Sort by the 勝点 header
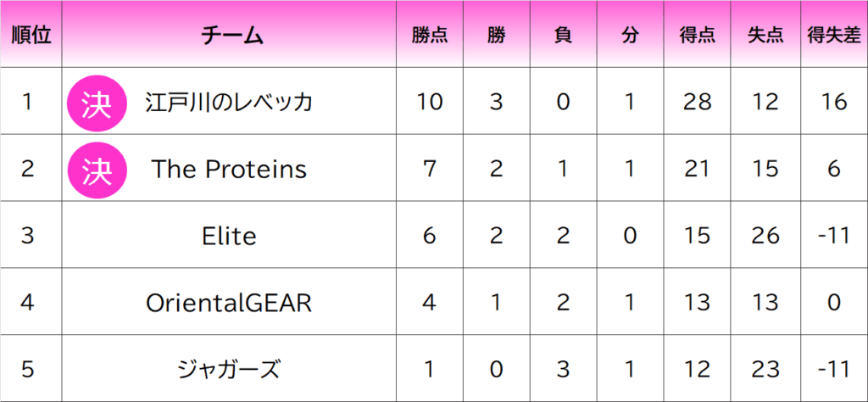 pyautogui.click(x=430, y=35)
